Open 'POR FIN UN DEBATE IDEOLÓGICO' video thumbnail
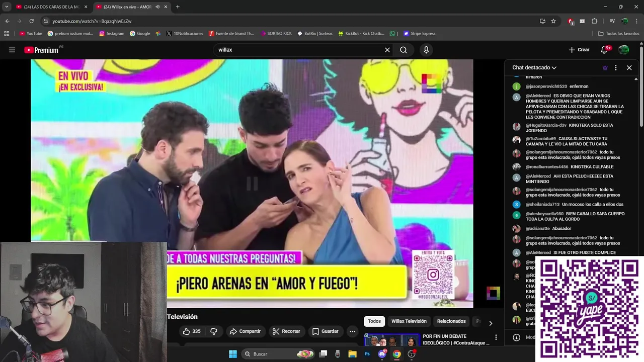Image resolution: width=644 pixels, height=362 pixels. 392,340
